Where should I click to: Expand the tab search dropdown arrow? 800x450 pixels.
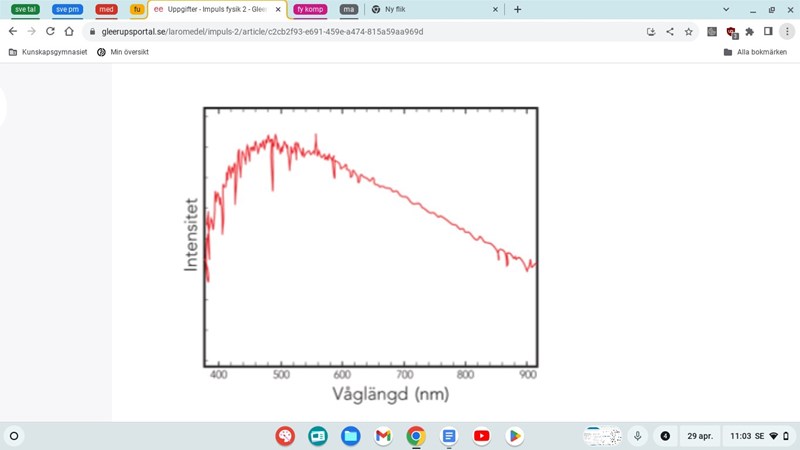726,9
